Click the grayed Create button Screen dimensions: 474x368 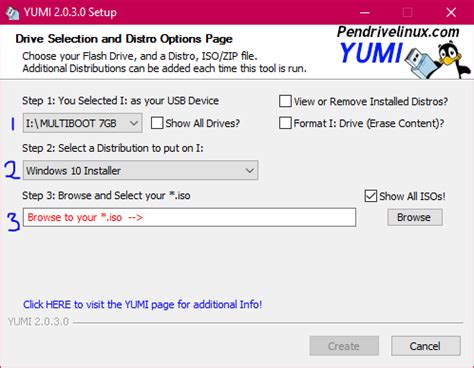344,346
